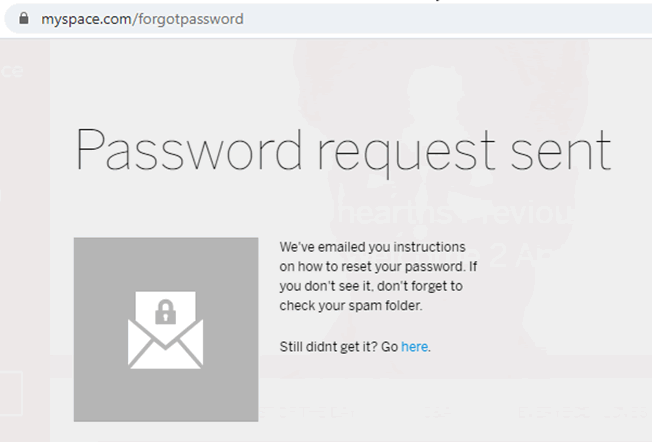Image resolution: width=652 pixels, height=442 pixels.
Task: Open the 'here' link
Action: [414, 346]
